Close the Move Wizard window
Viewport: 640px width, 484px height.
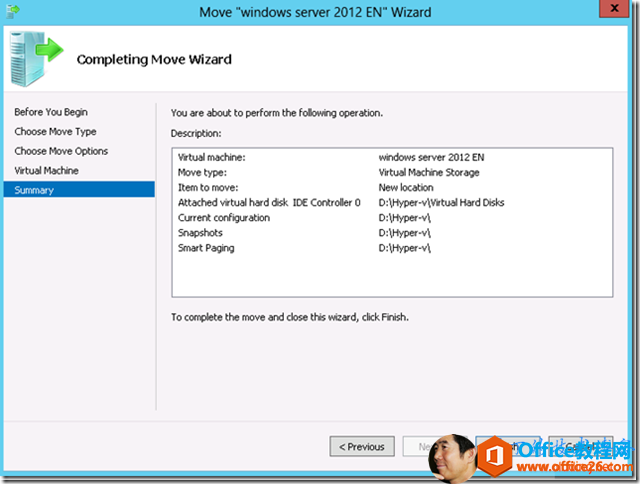pos(614,9)
